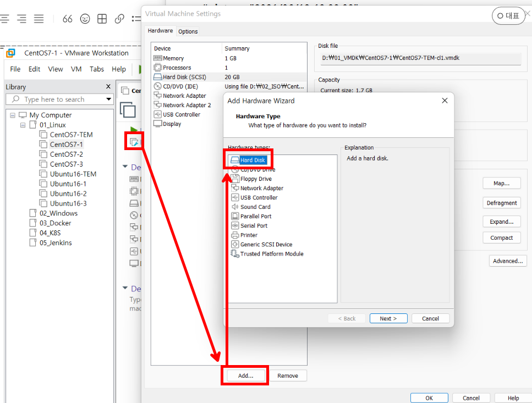
Task: Open the File menu
Action: 15,69
